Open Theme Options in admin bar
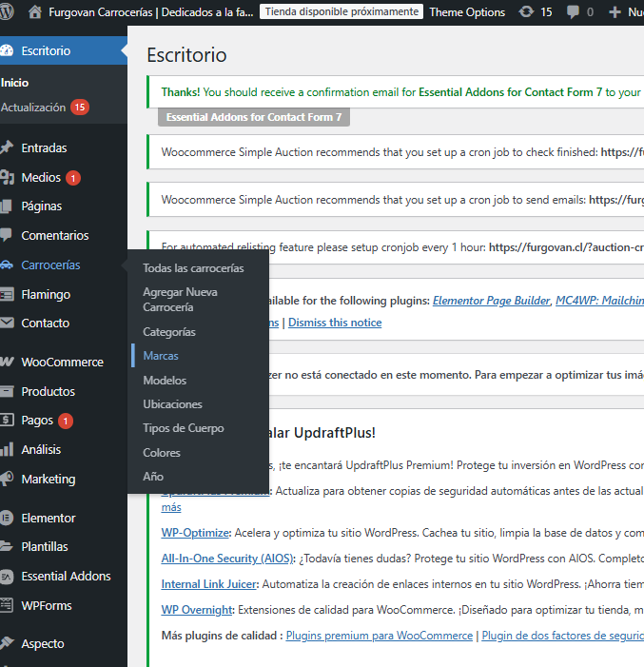 (x=467, y=12)
